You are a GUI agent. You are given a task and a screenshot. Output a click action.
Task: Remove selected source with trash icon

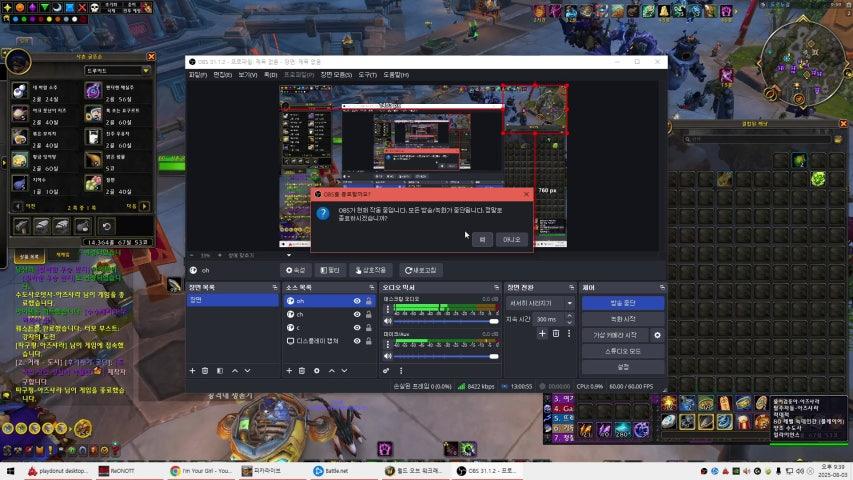(302, 371)
